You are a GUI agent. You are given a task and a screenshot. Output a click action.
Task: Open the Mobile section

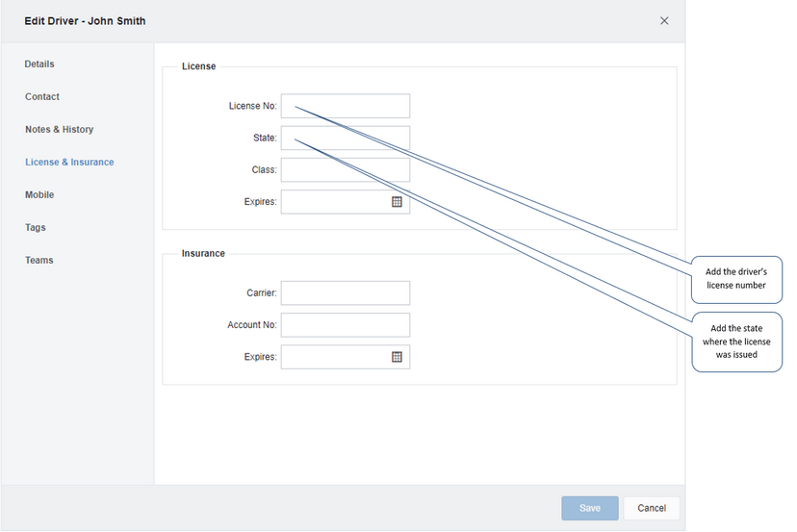[39, 194]
